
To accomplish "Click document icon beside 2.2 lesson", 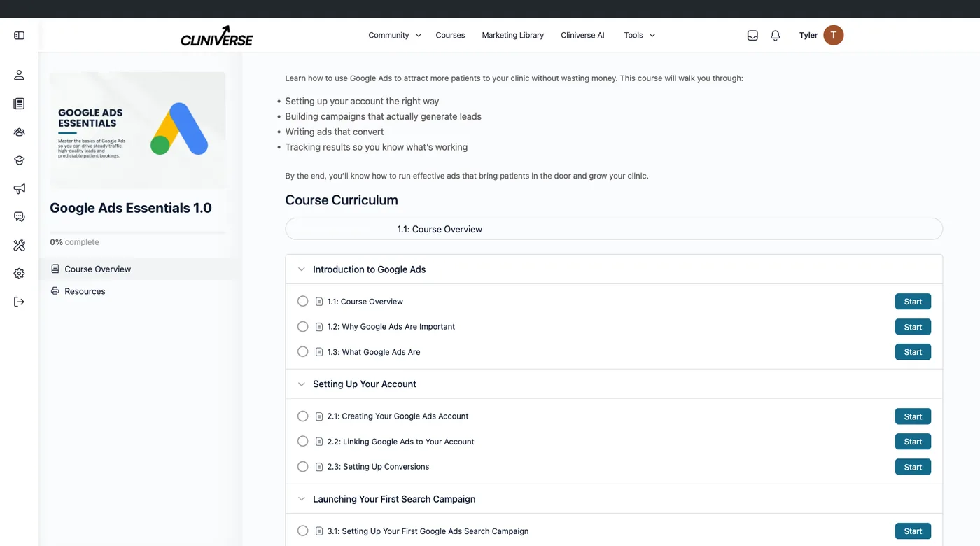I will (x=319, y=442).
